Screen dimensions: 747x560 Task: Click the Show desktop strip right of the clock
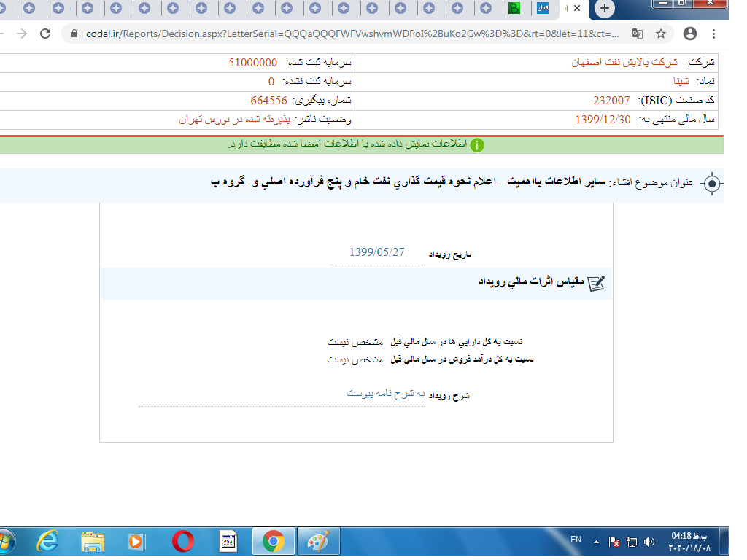(724, 542)
